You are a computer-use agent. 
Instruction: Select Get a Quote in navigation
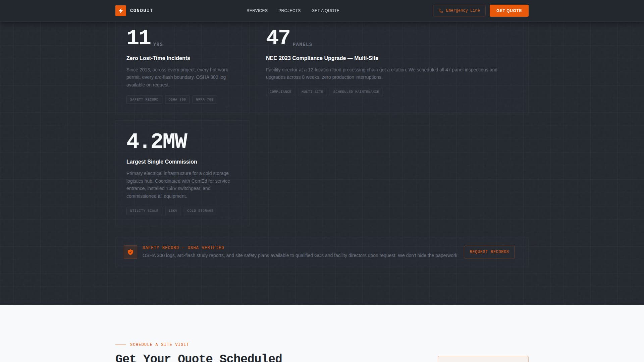[325, 11]
